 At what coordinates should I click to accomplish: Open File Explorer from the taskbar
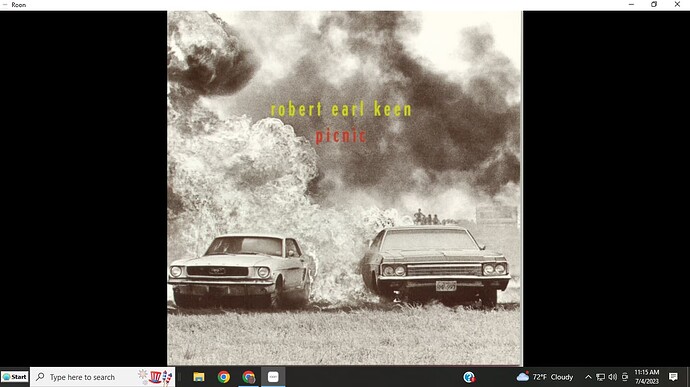(x=199, y=377)
